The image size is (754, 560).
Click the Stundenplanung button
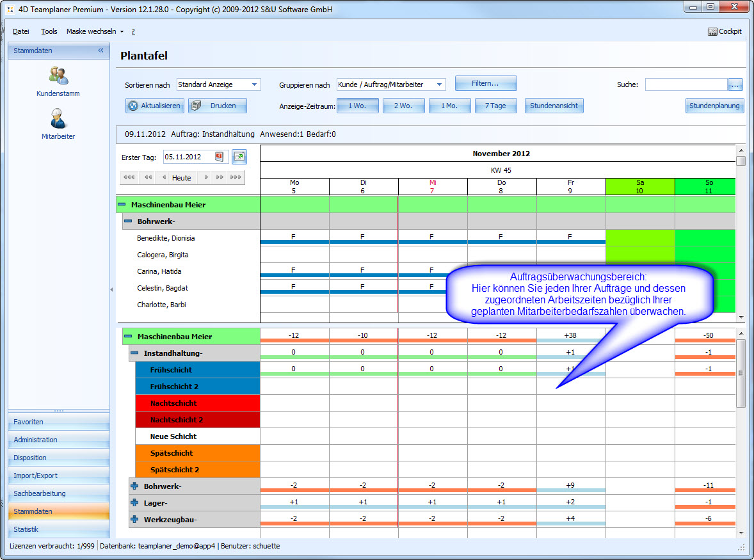point(714,106)
